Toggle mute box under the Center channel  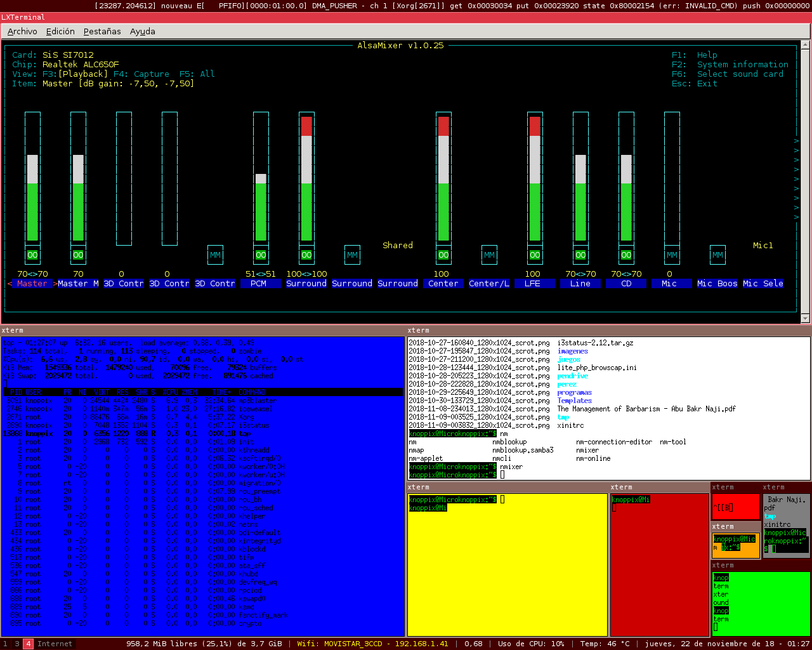click(443, 255)
